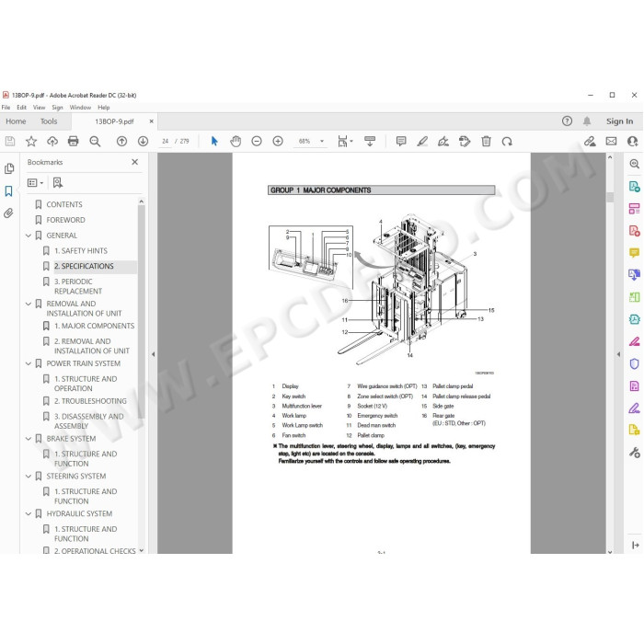644x644 pixels.
Task: Close the Bookmarks panel
Action: point(134,162)
